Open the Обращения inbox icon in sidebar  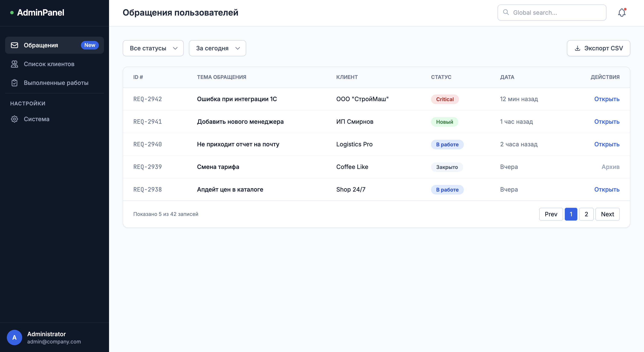[x=14, y=45]
